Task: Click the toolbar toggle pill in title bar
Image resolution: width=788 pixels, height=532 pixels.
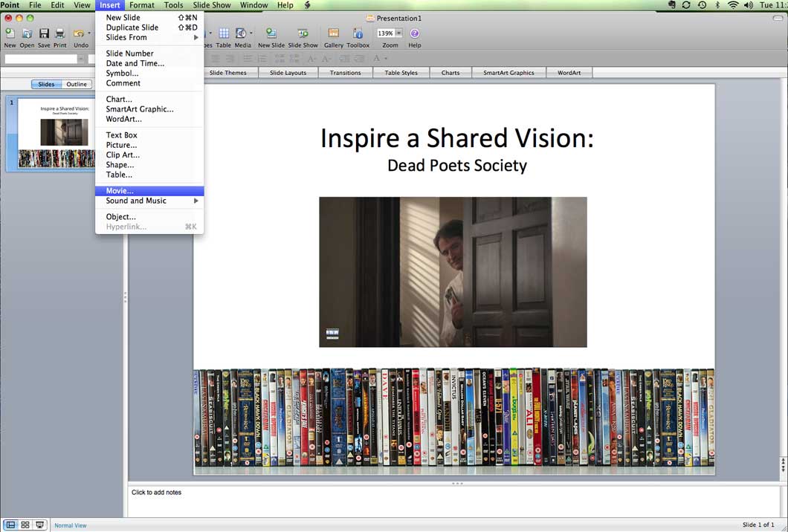Action: tap(778, 18)
